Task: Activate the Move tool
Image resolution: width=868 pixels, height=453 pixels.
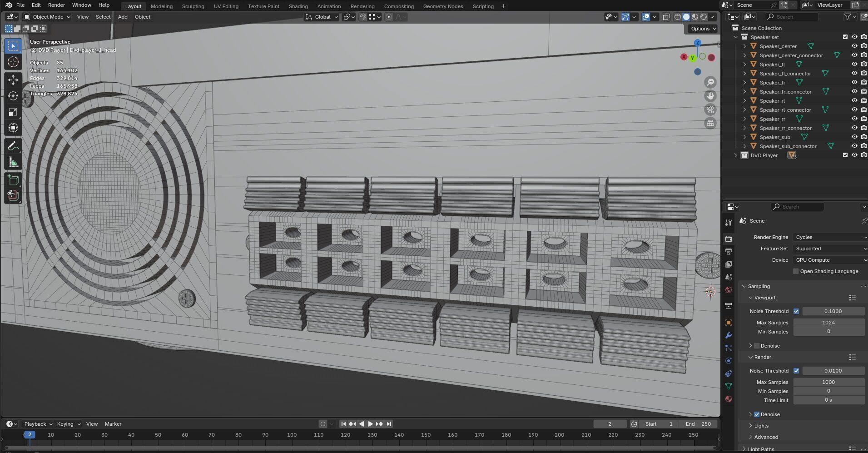Action: tap(13, 80)
